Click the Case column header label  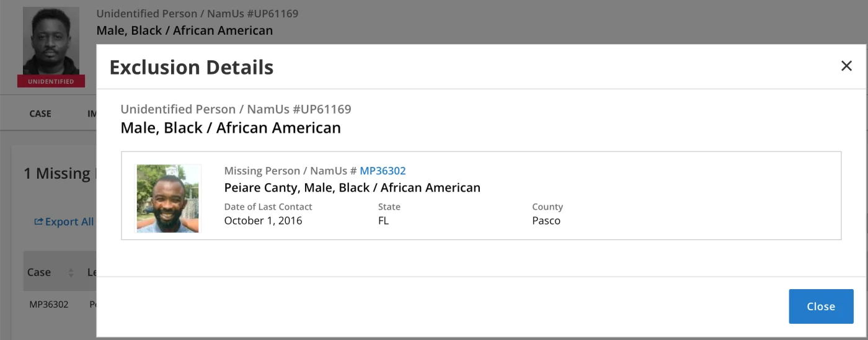click(39, 272)
